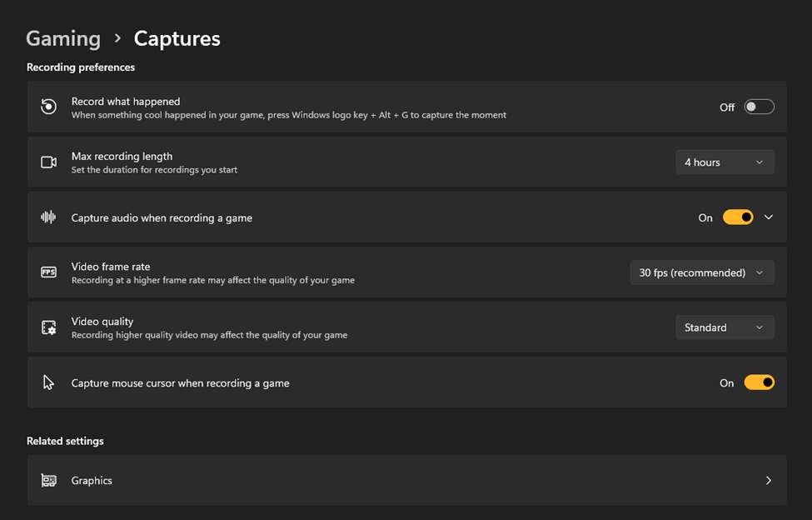Open the 4 hours recording length dropdown
Image resolution: width=812 pixels, height=520 pixels.
click(x=724, y=162)
